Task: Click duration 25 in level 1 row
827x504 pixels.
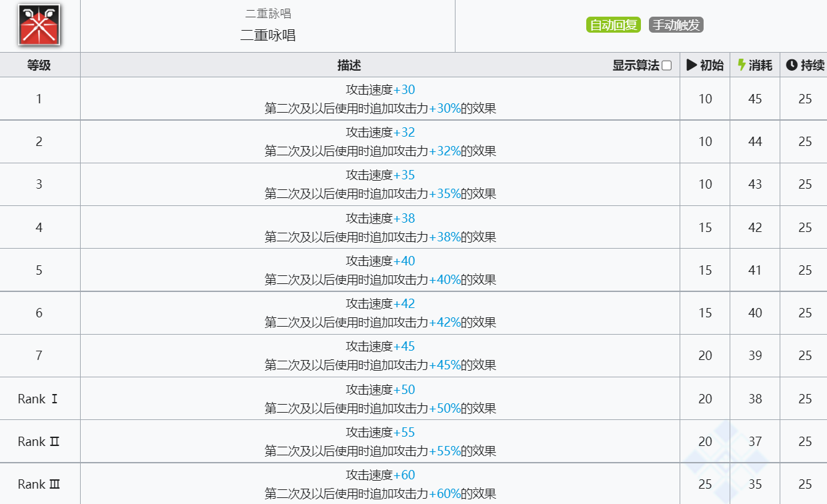Action: [x=805, y=99]
